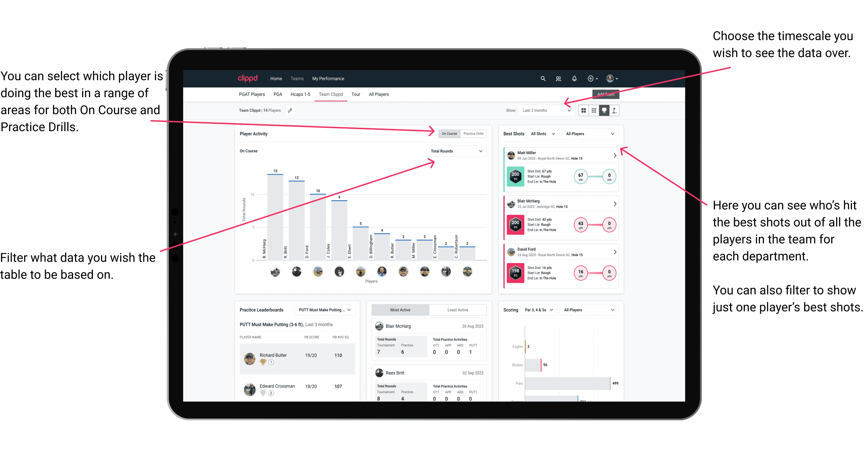Screen dimensions: 868x467
Task: Click My Performance in navigation menu
Action: [328, 79]
